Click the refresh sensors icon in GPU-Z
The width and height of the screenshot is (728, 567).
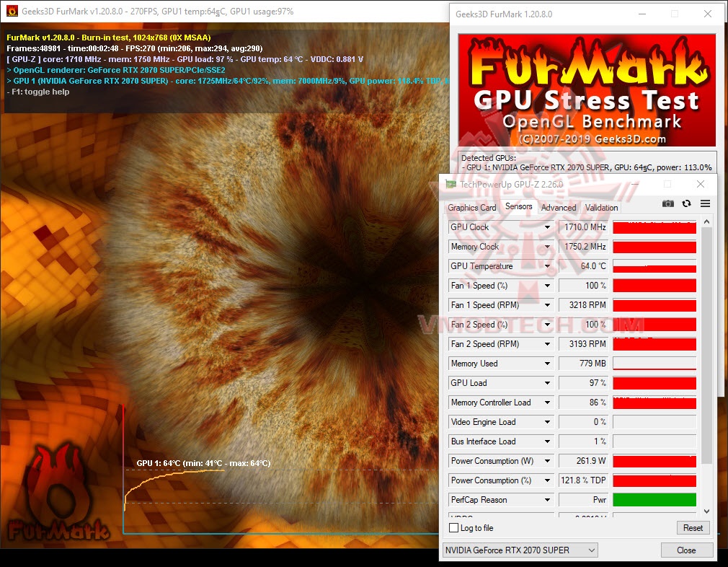click(x=686, y=203)
